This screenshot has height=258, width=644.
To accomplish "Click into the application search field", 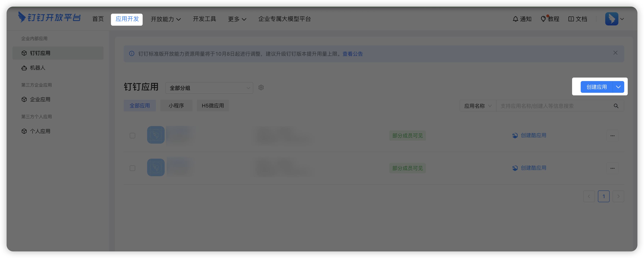I will click(553, 106).
